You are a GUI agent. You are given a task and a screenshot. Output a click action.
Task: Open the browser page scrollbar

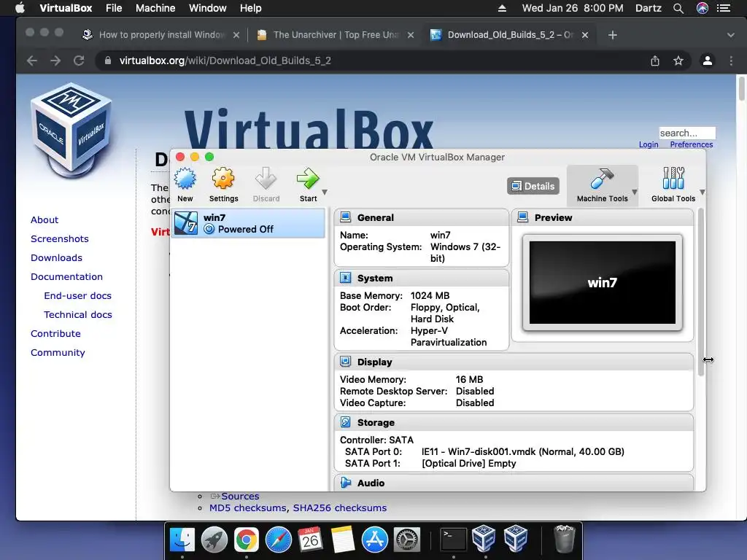pos(741,88)
